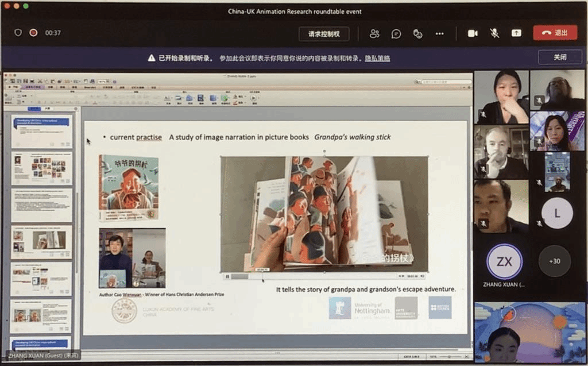The width and height of the screenshot is (588, 366).
Task: Select fourth slide thumbnail showing the book
Action: pos(41,242)
